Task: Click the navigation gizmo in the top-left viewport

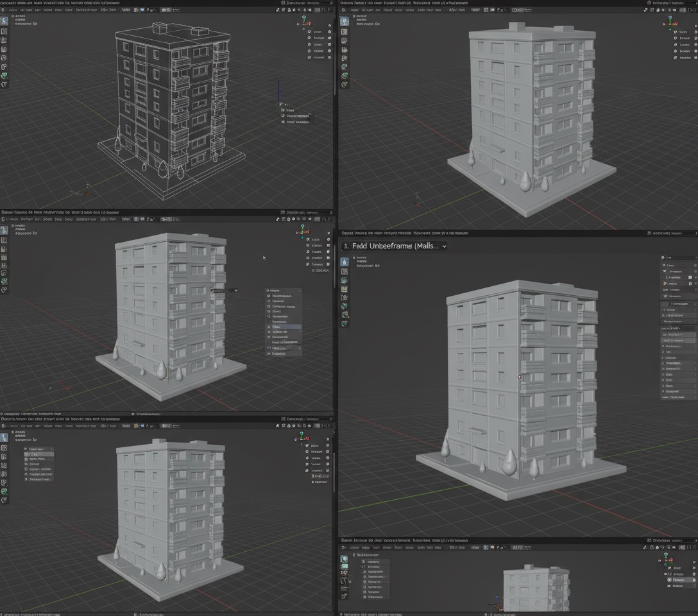Action: point(303,21)
